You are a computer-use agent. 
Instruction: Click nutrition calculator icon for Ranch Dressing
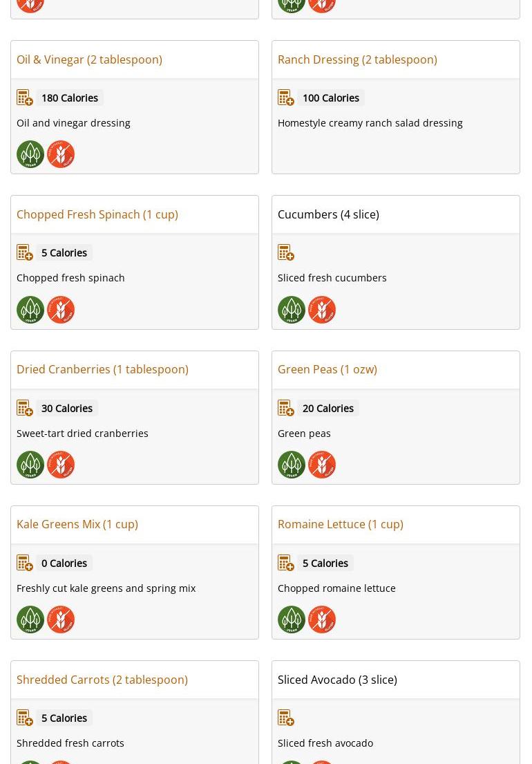286,97
